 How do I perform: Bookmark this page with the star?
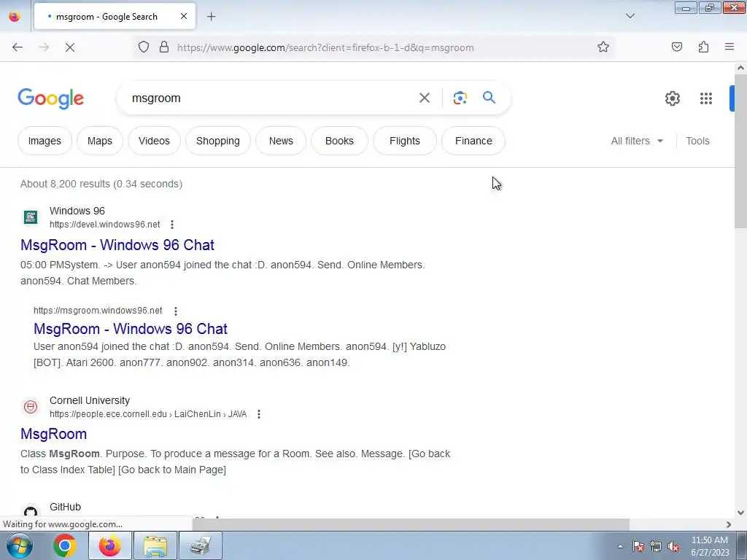tap(603, 47)
